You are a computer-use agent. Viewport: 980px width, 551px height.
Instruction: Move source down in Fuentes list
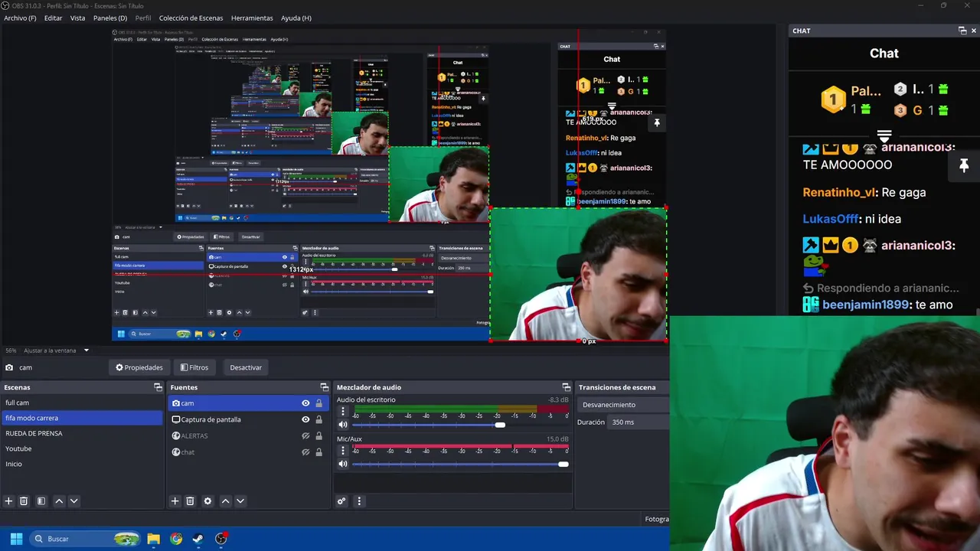click(x=240, y=501)
